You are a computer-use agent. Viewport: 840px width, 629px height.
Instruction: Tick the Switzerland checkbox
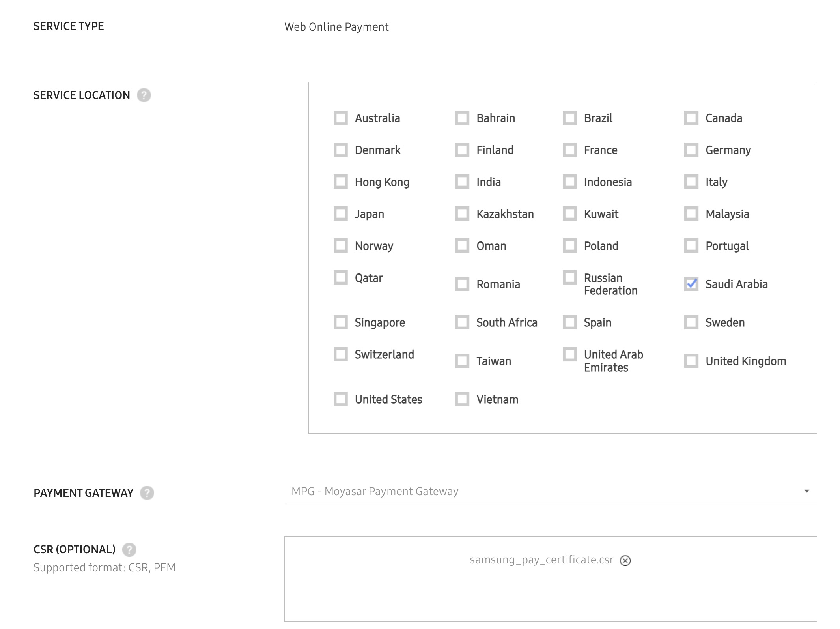[x=340, y=354]
